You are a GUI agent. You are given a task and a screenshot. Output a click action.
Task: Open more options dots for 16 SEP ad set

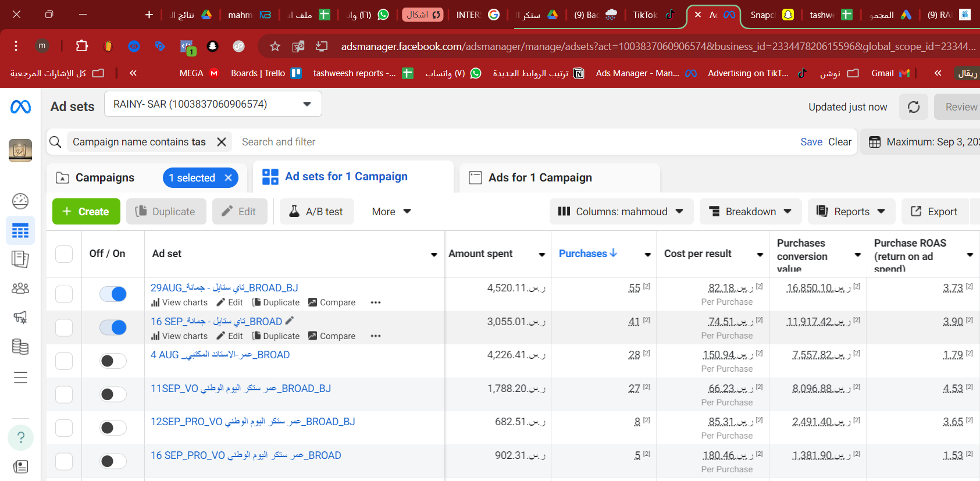376,336
